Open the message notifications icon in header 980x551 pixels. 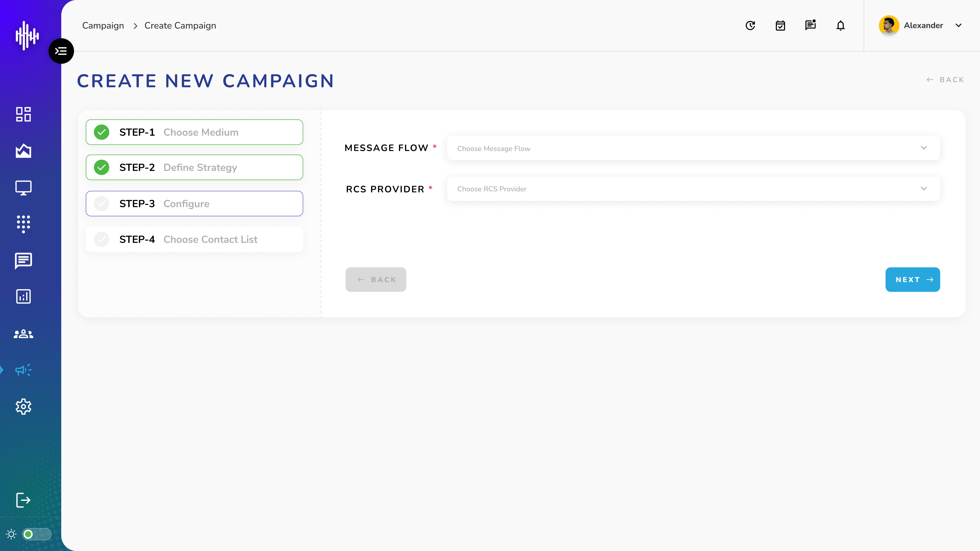pos(810,25)
